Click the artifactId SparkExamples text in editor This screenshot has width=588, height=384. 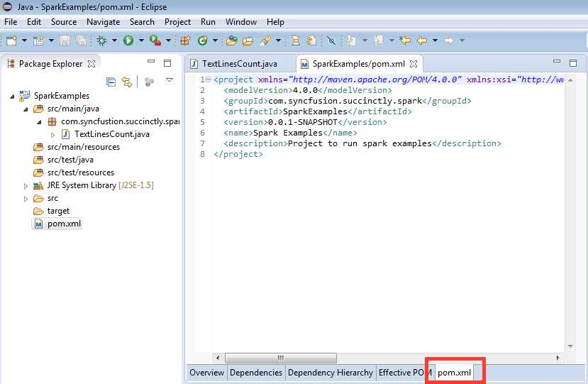[315, 111]
